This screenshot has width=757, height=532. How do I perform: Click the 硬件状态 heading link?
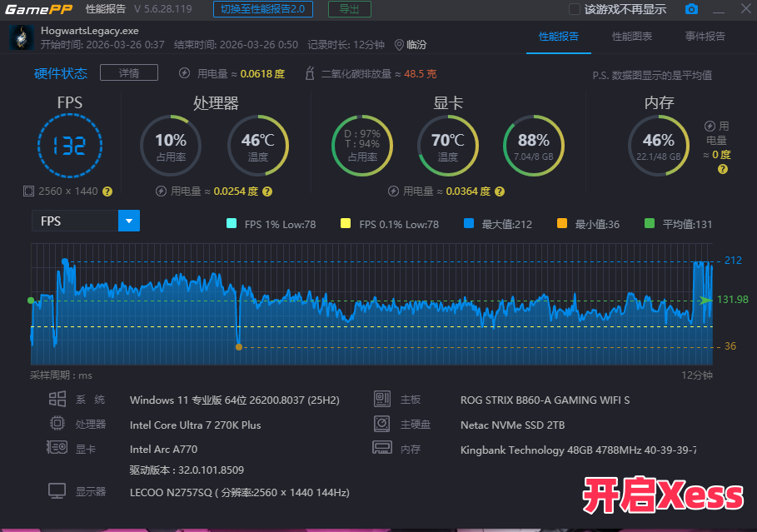coord(61,73)
